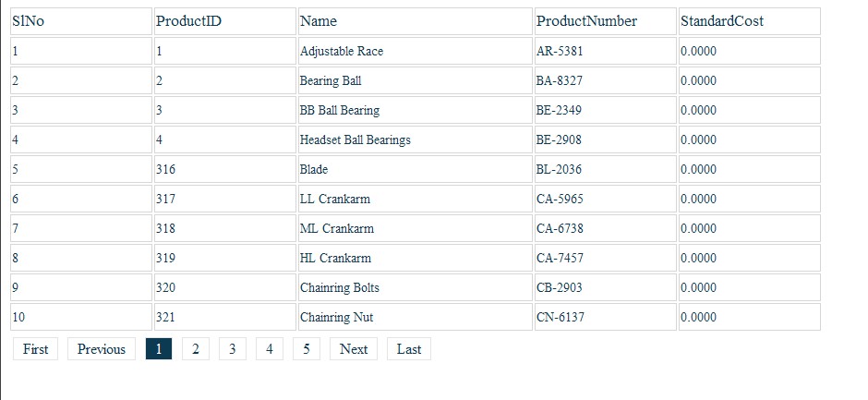
Task: Click the Adjustable Race name cell
Action: (342, 52)
